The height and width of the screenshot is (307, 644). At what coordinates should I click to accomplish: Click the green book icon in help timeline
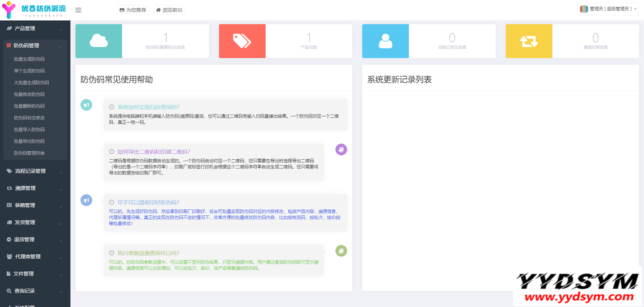click(x=341, y=251)
